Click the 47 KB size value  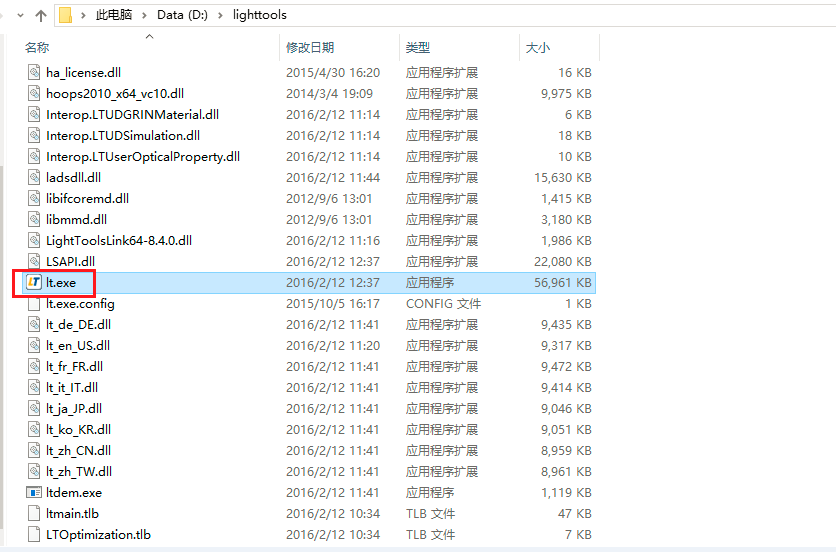point(575,514)
